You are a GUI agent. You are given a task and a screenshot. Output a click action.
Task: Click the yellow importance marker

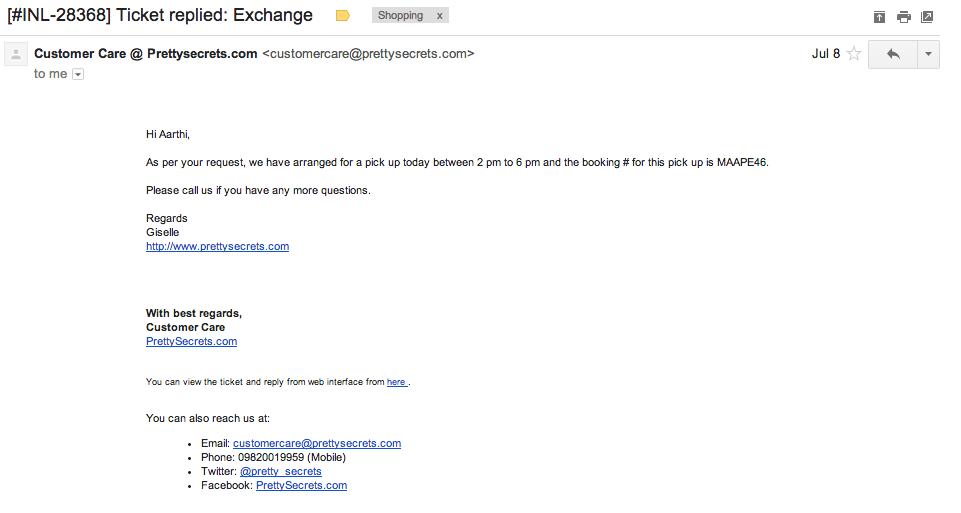(x=343, y=16)
